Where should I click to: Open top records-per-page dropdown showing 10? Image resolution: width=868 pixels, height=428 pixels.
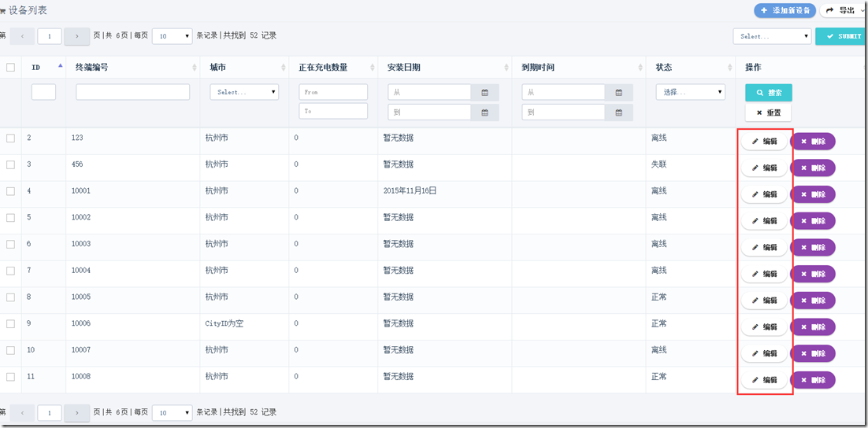tap(172, 36)
